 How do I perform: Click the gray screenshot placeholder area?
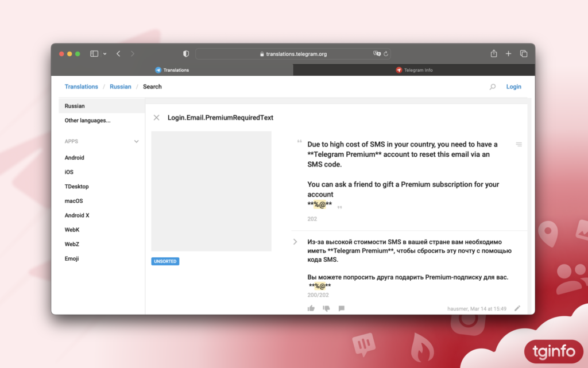[x=211, y=191]
